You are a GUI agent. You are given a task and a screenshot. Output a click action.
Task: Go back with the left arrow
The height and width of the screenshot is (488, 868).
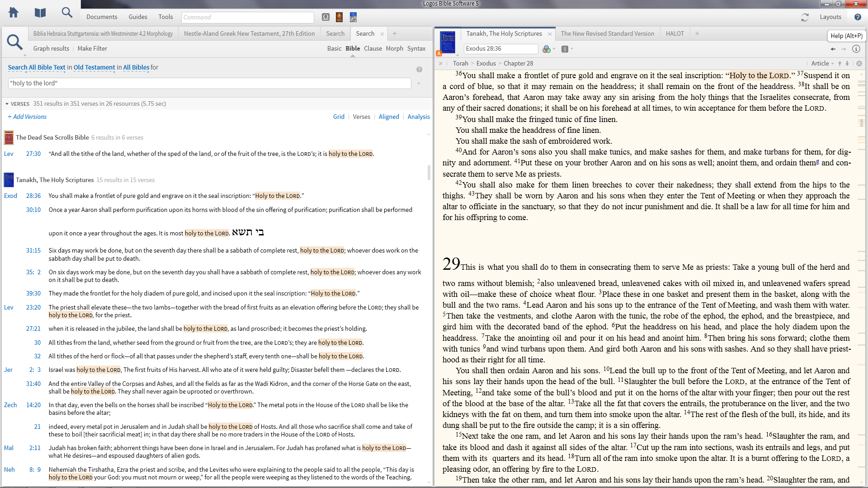click(x=833, y=49)
